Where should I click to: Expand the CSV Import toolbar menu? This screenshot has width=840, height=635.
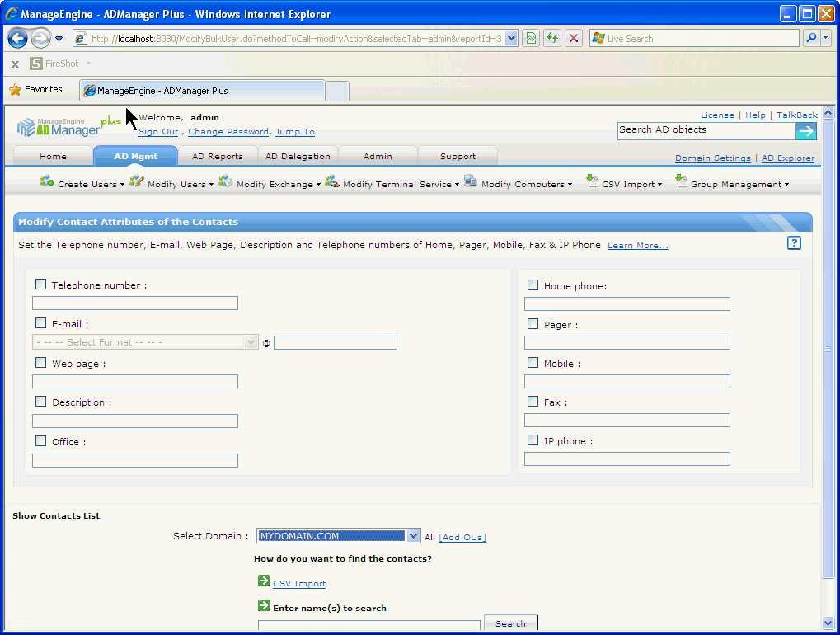click(x=660, y=185)
